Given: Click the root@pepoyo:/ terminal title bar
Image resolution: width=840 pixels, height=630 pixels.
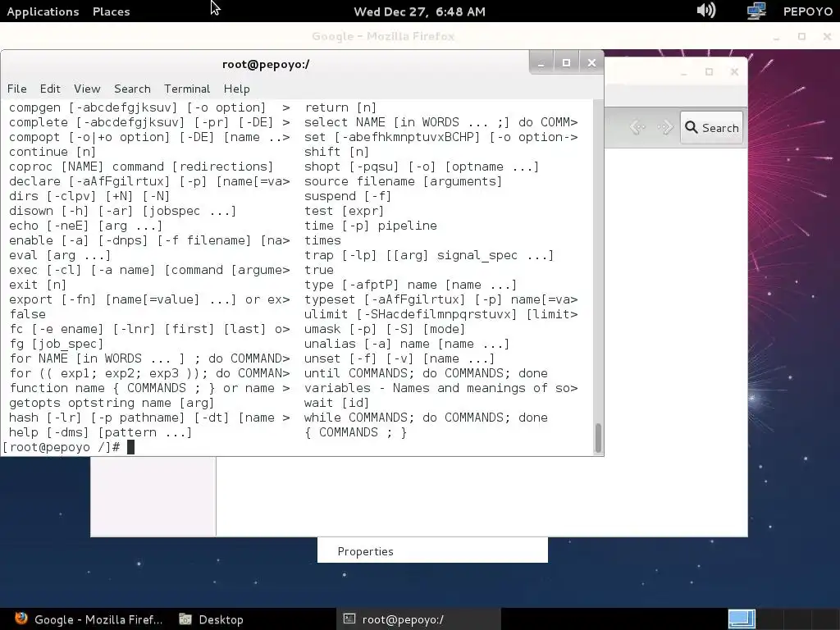Looking at the screenshot, I should click(x=266, y=64).
